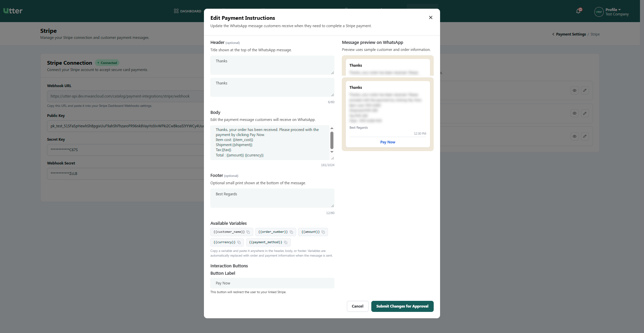The width and height of the screenshot is (644, 333).
Task: Click the 12/60 footer character counter
Action: (x=330, y=213)
